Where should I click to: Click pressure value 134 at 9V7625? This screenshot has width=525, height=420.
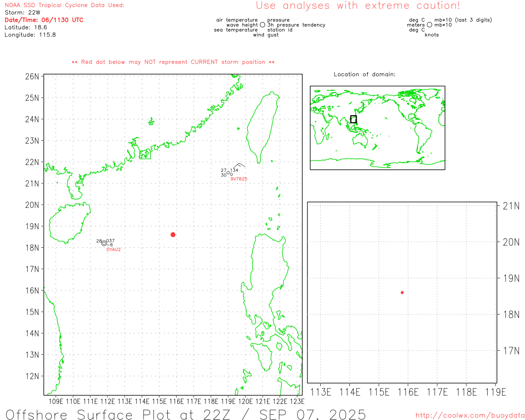[x=234, y=170]
